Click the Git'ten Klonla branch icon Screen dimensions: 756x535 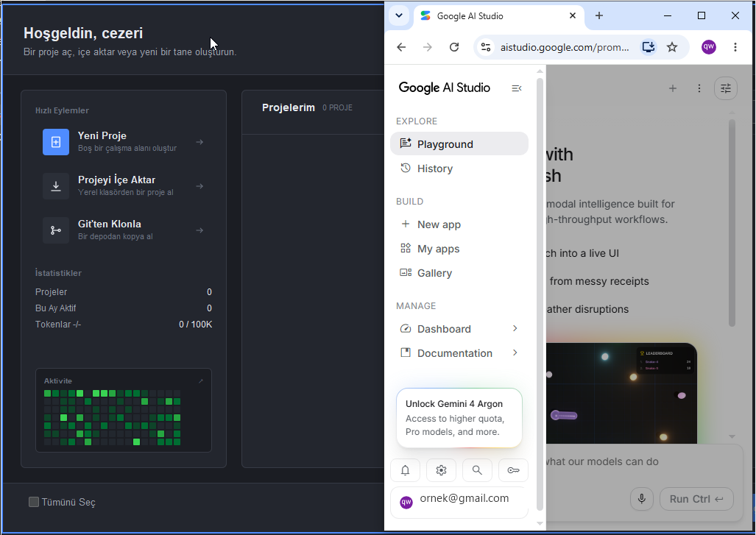[x=56, y=230]
